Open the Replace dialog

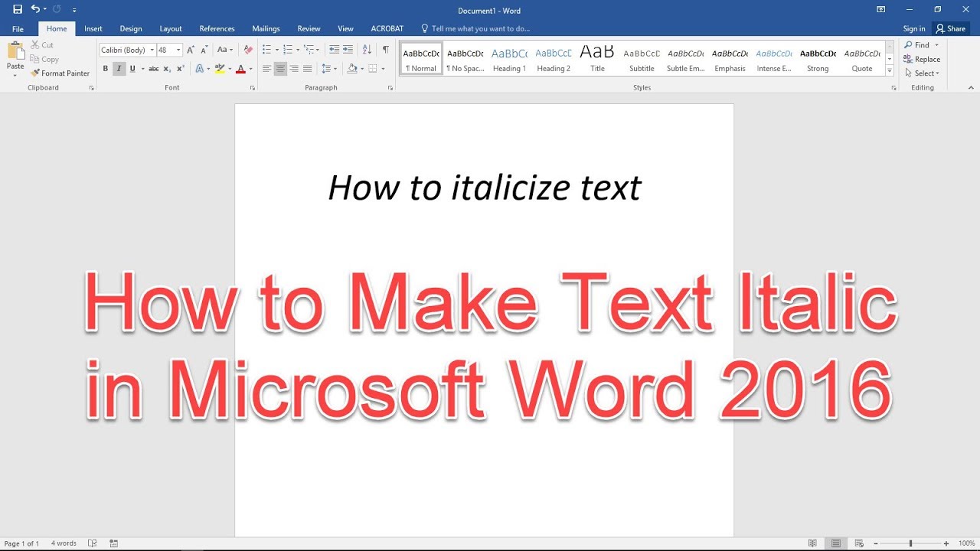(x=922, y=59)
